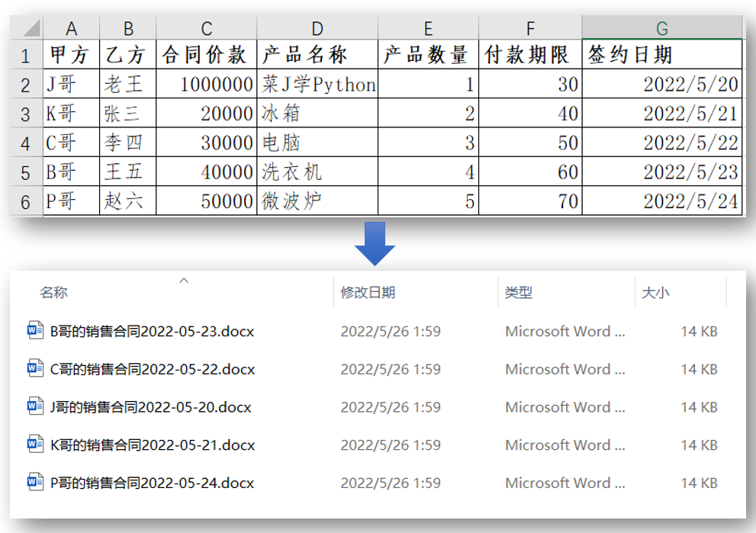756x533 pixels.
Task: Select file name K哥的销售合同2022-05-21.docx
Action: click(x=153, y=445)
